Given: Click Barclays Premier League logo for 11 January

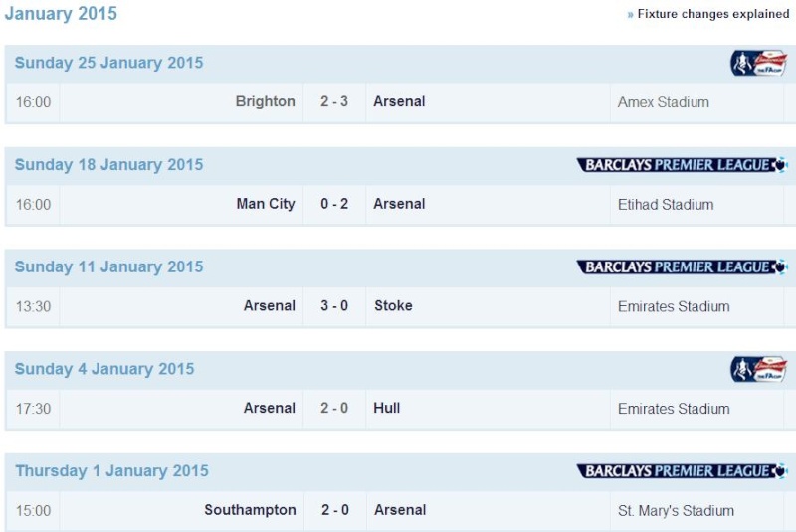Looking at the screenshot, I should (682, 267).
